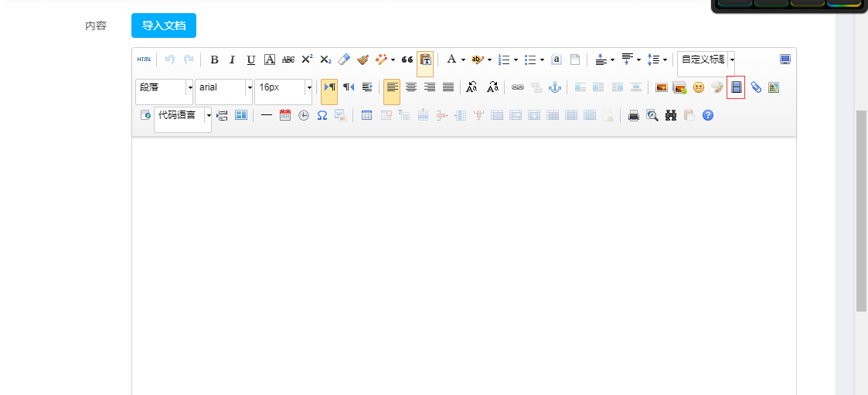Image resolution: width=868 pixels, height=395 pixels.
Task: Clear the document with the blank page icon
Action: click(575, 60)
